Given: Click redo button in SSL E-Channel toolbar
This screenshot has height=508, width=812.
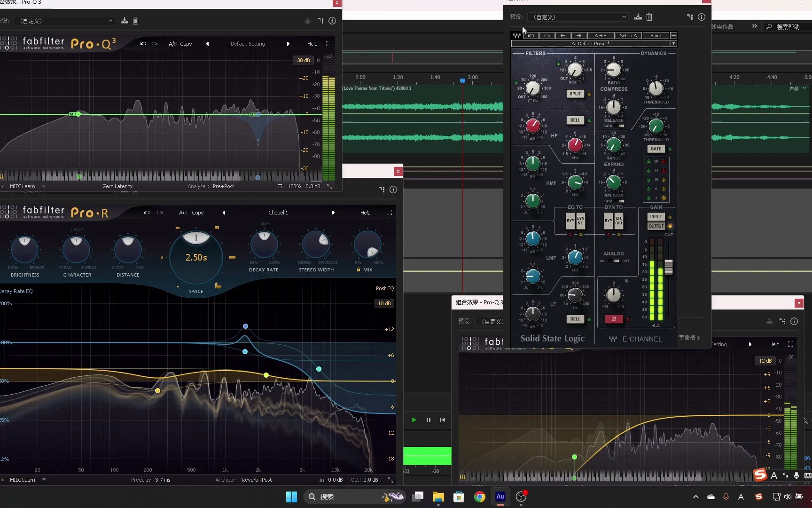Looking at the screenshot, I should (547, 35).
